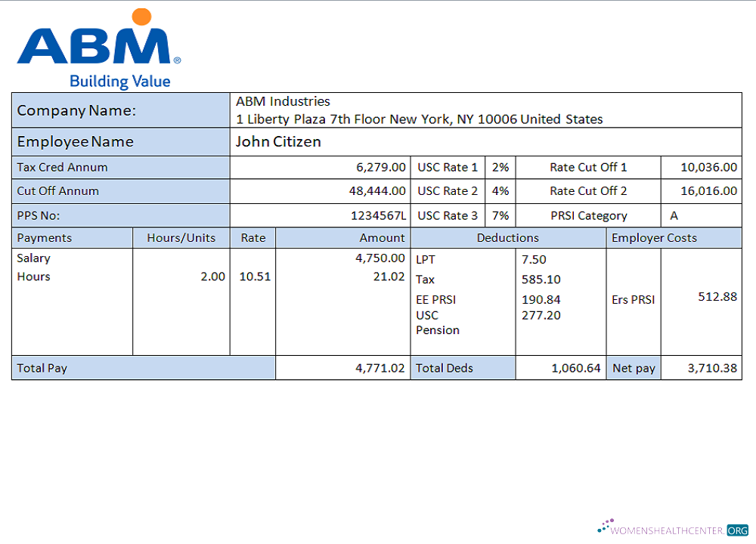Select the USC Rate 1 percentage cell
The height and width of the screenshot is (544, 756).
[500, 167]
